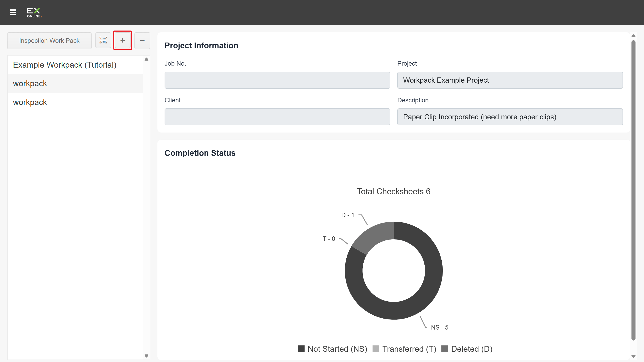Screen dimensions: 644x362
Task: Click the workpack list scroll down arrow
Action: 146,356
